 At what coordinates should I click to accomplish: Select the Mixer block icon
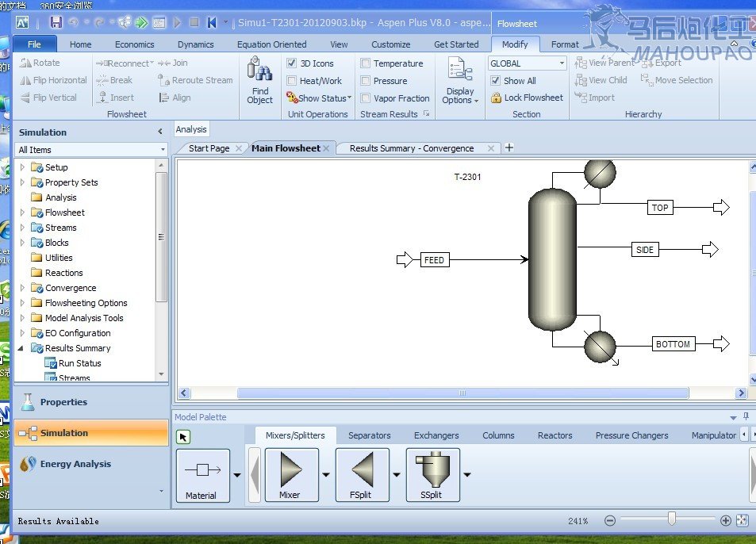click(x=291, y=475)
